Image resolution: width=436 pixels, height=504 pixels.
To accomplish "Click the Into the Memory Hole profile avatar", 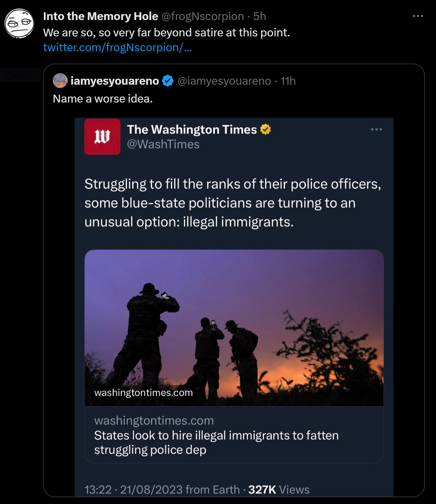I will click(x=19, y=23).
